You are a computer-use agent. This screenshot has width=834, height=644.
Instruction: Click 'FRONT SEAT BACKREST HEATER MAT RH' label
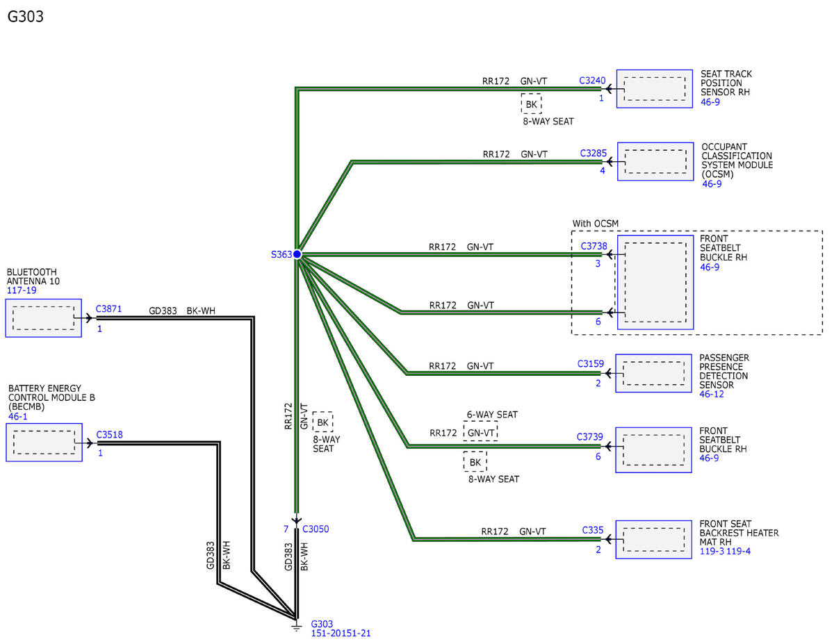739,533
